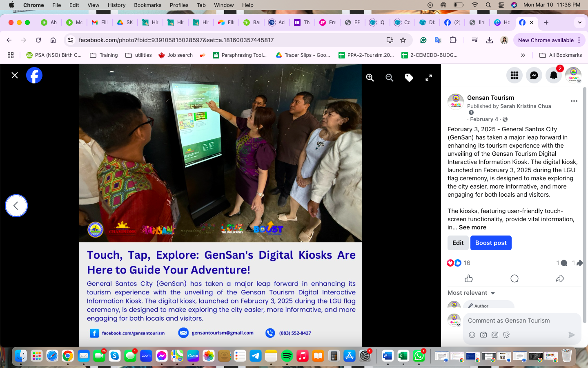Viewport: 588px width, 368px height.
Task: Open the Job search bookmark
Action: pos(176,55)
